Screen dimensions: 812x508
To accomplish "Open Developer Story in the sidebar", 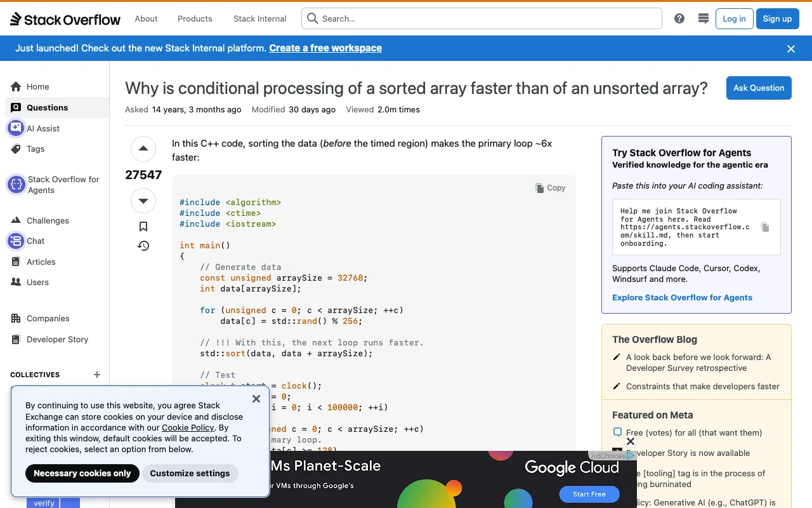I will [57, 339].
